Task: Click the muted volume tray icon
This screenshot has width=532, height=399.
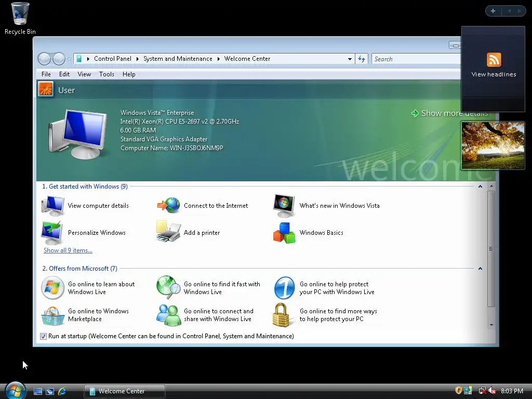Action: (492, 391)
